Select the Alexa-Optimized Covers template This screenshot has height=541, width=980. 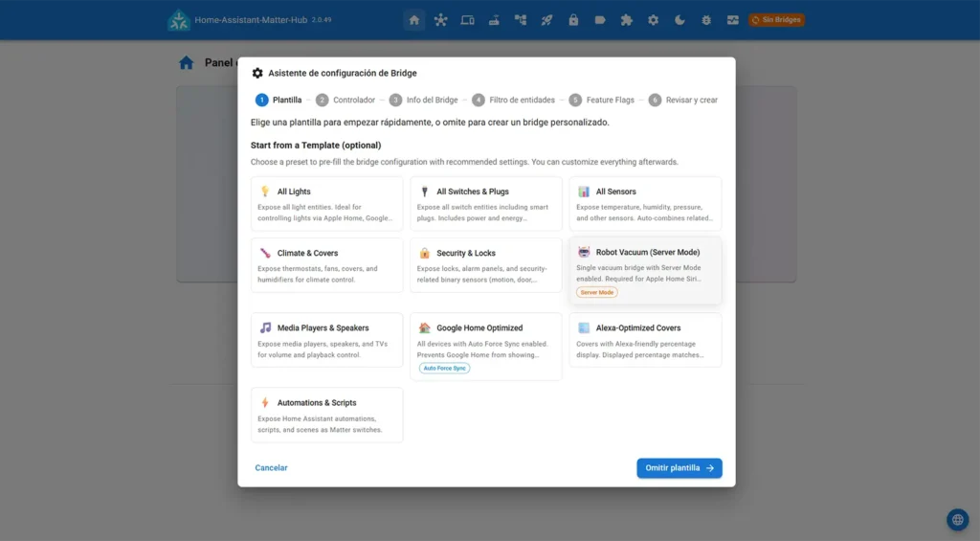[x=645, y=340]
